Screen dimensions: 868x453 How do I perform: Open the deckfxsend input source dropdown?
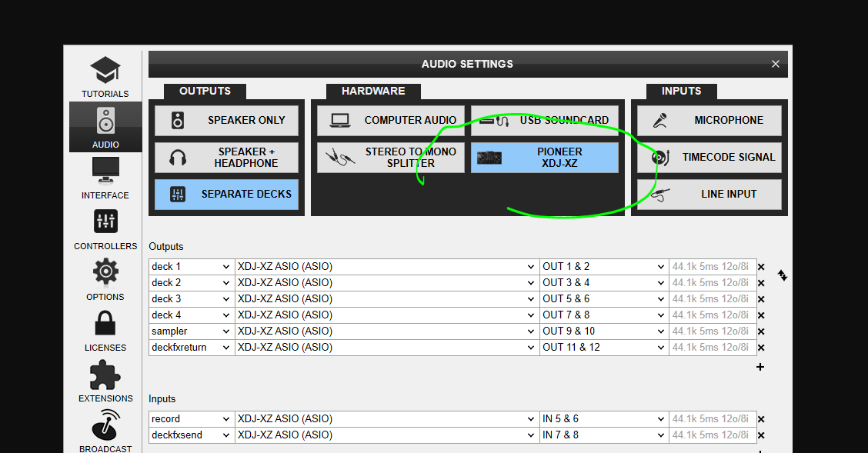coord(192,435)
